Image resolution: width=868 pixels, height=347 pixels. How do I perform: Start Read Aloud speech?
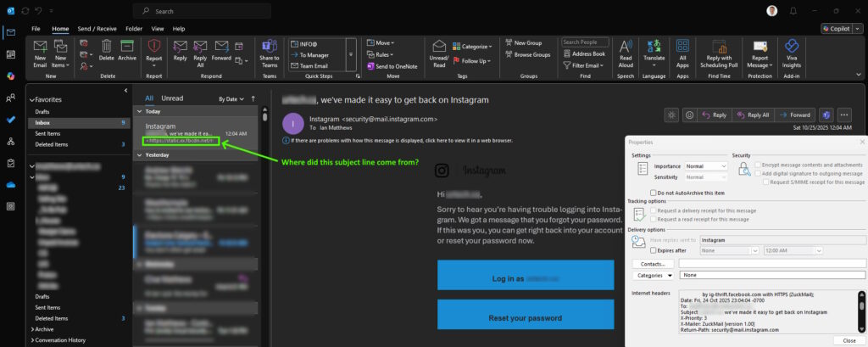[626, 53]
